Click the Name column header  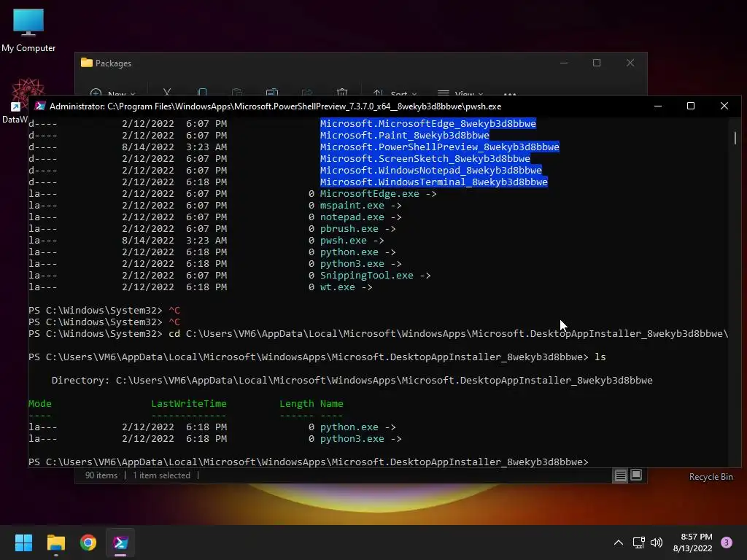(x=332, y=403)
